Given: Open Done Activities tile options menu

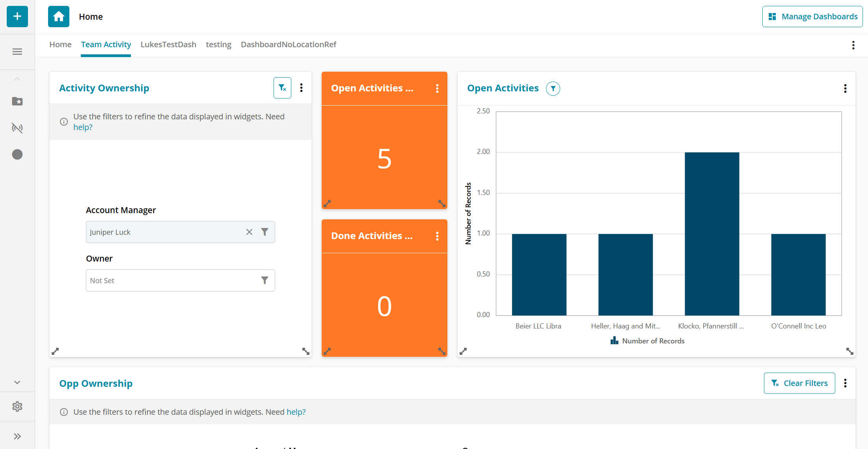Looking at the screenshot, I should [437, 236].
